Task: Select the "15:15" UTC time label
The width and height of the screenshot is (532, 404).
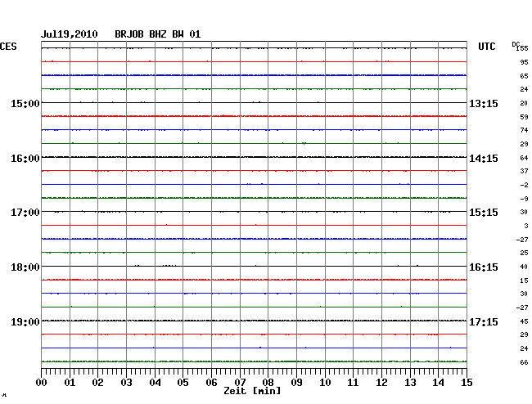Action: point(484,213)
